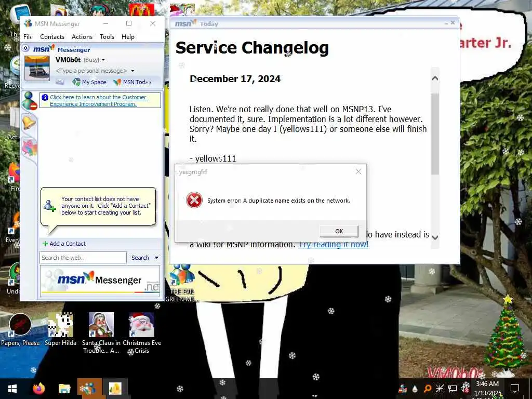Click the Search button in Messenger
The height and width of the screenshot is (399, 532).
point(140,258)
